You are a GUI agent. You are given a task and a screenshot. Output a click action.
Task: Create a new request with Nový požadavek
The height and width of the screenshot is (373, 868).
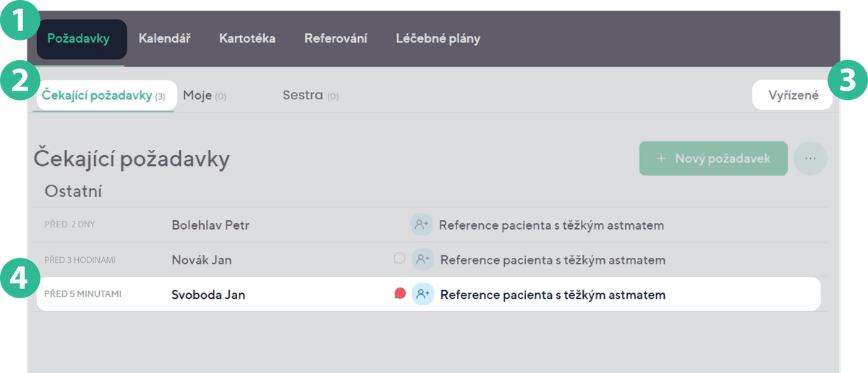pos(713,159)
